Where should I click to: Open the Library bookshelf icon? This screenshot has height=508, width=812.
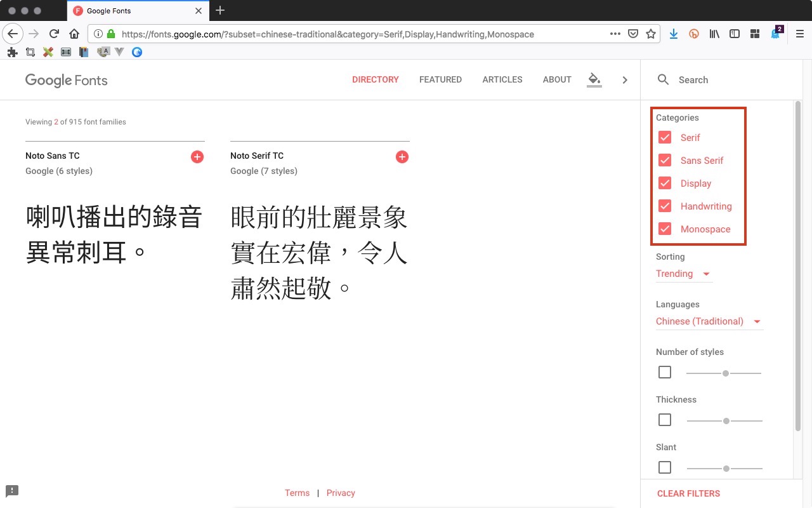714,34
